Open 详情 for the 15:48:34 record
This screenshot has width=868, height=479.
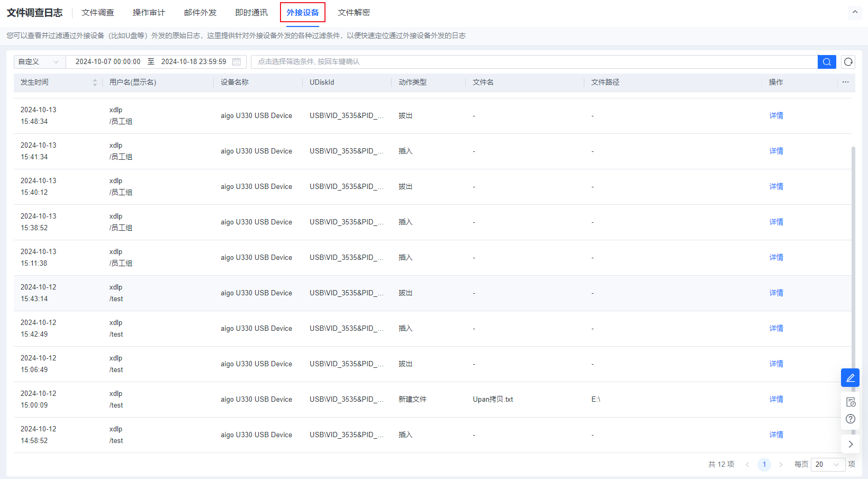coord(776,116)
